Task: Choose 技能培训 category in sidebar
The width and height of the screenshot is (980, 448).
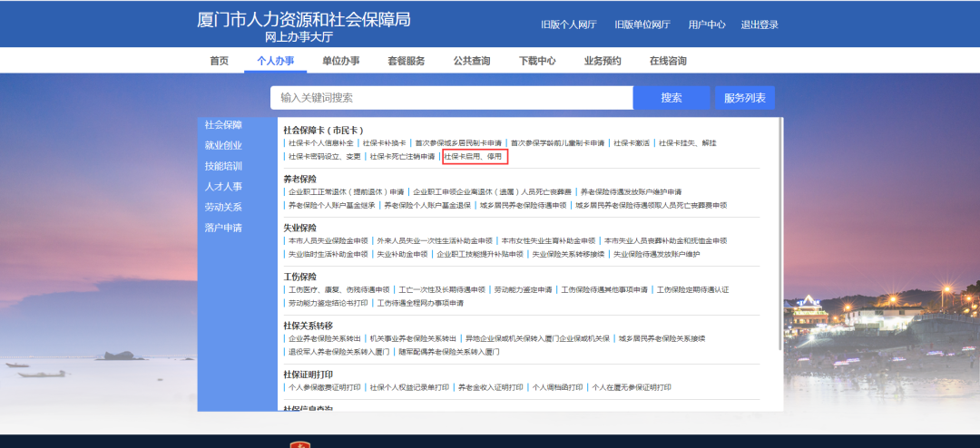Action: (223, 166)
